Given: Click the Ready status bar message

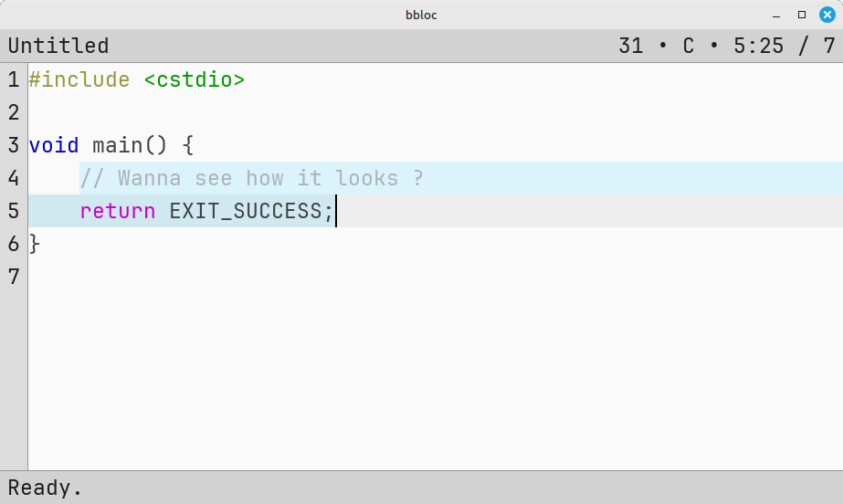Looking at the screenshot, I should pyautogui.click(x=45, y=488).
